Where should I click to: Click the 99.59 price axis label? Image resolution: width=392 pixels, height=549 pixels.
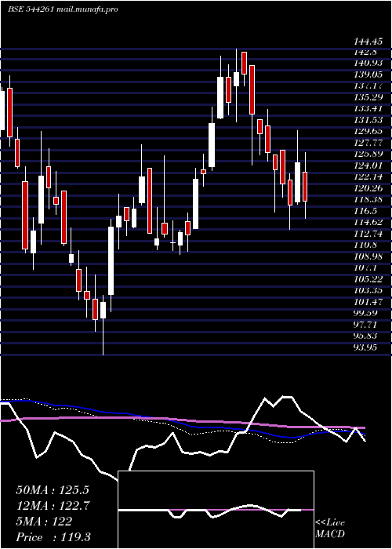(x=365, y=313)
